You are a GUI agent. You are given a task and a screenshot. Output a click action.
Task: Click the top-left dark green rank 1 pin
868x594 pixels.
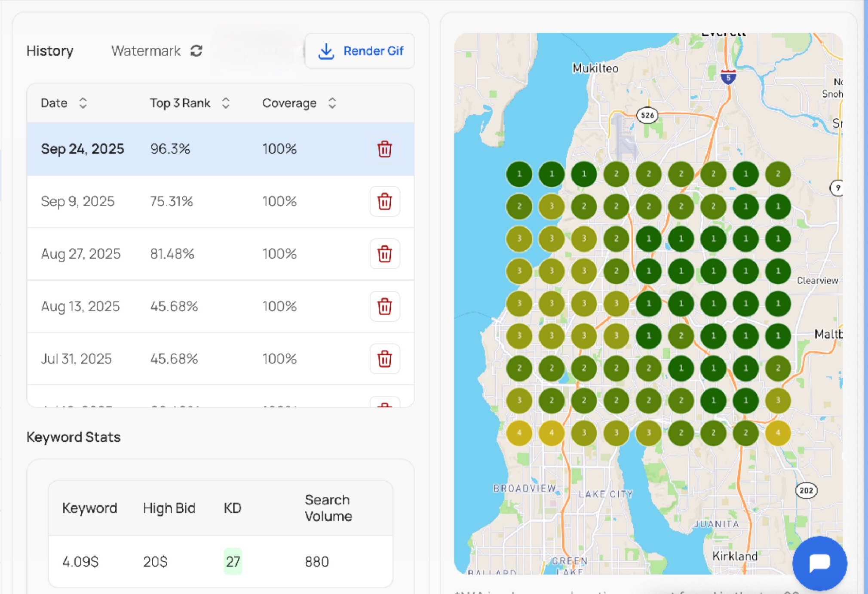click(519, 174)
